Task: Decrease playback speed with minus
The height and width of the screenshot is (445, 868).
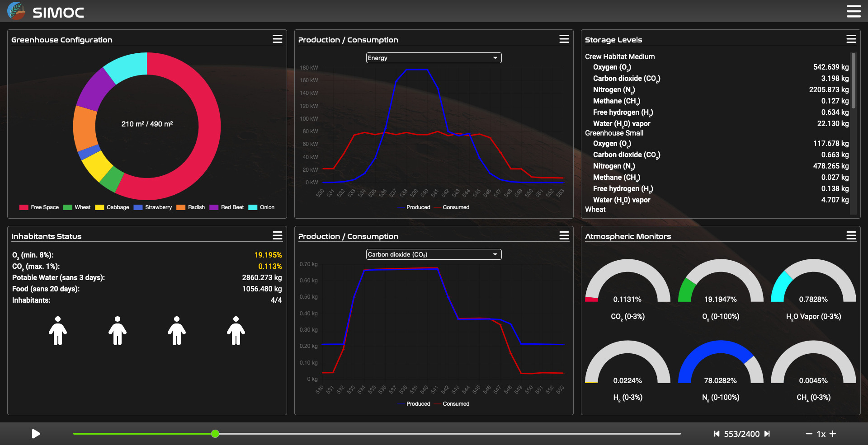Action: coord(809,434)
